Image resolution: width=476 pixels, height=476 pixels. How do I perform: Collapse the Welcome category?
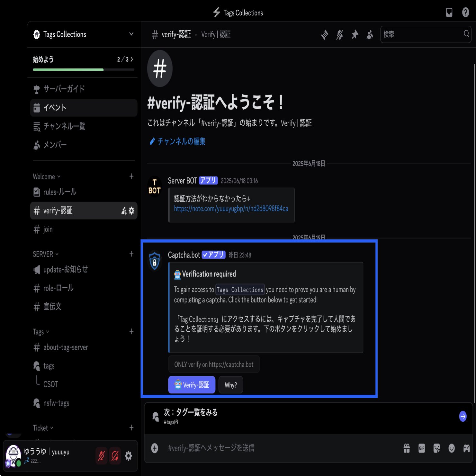44,176
